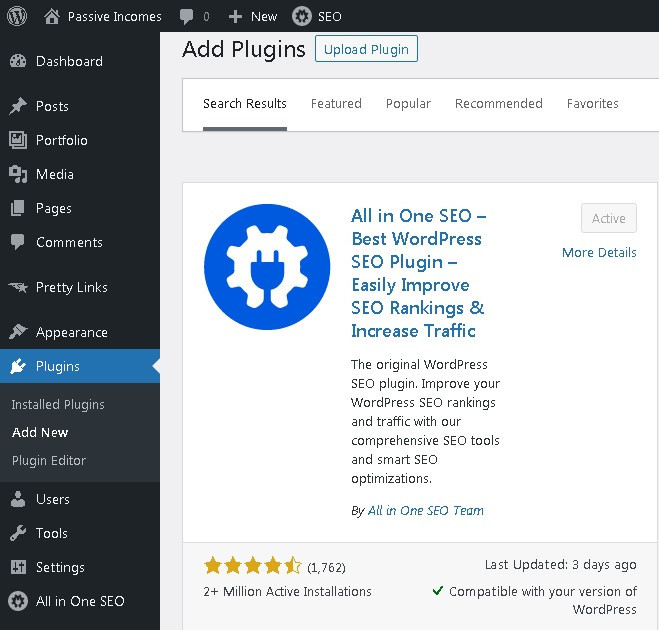
Task: Click the Last Updated: 3 days ago text
Action: pyautogui.click(x=560, y=565)
